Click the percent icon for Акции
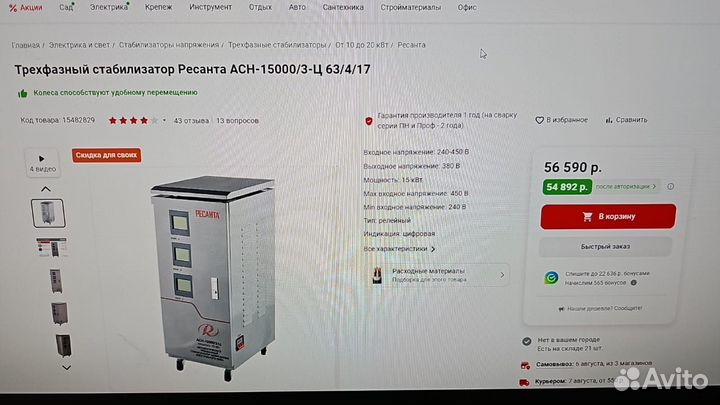Screen dimensions: 720x405 (13, 8)
